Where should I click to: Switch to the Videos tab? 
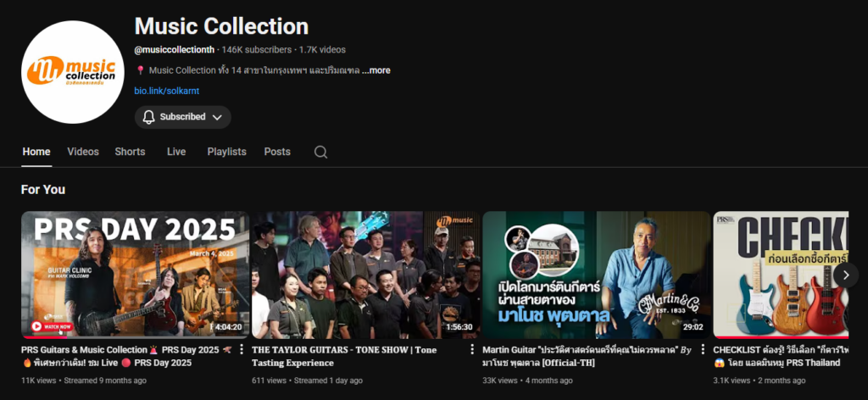[x=83, y=152]
